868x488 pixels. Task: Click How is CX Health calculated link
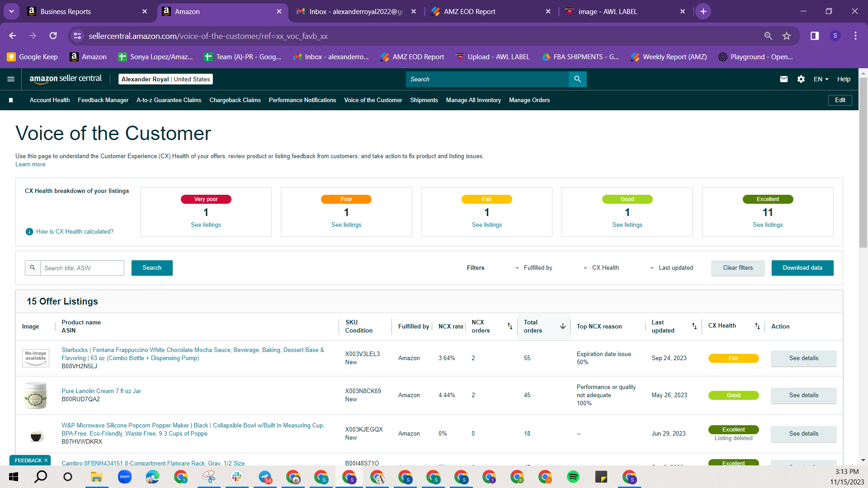(x=75, y=232)
